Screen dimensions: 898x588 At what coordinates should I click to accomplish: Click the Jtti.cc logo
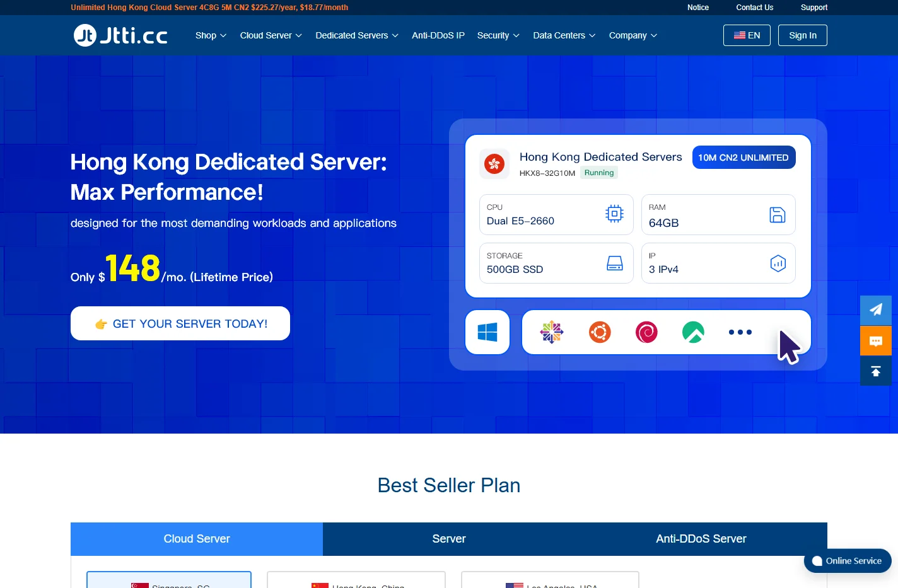tap(120, 35)
